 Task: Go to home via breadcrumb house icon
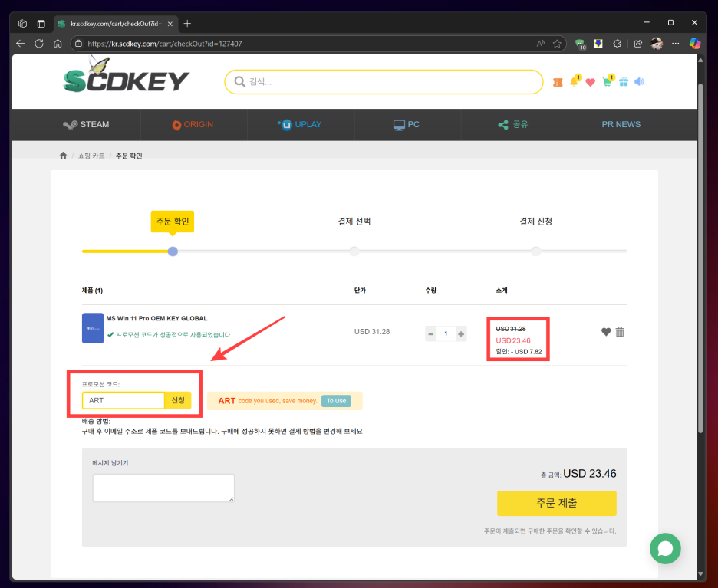63,156
